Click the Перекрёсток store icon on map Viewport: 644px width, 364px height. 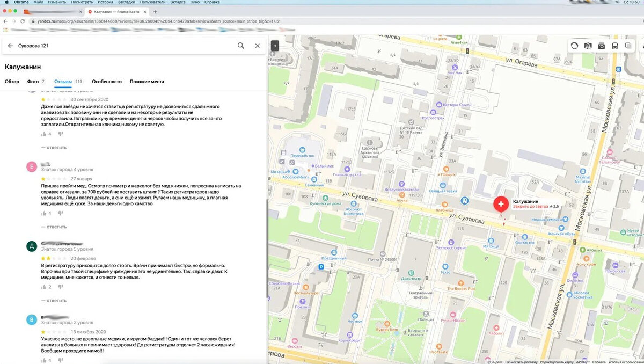303,149
